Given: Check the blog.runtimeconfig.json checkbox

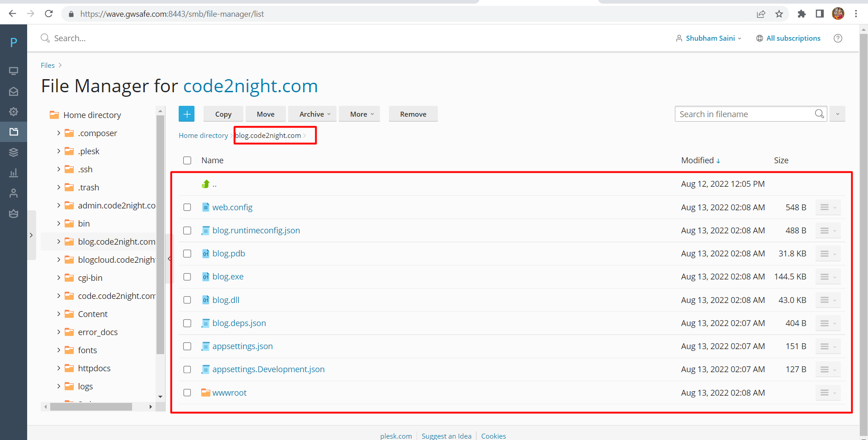Looking at the screenshot, I should (x=187, y=231).
